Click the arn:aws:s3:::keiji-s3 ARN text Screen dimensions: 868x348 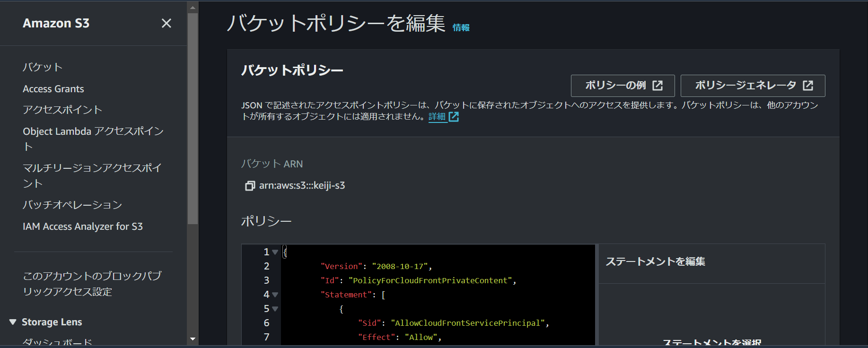[302, 186]
